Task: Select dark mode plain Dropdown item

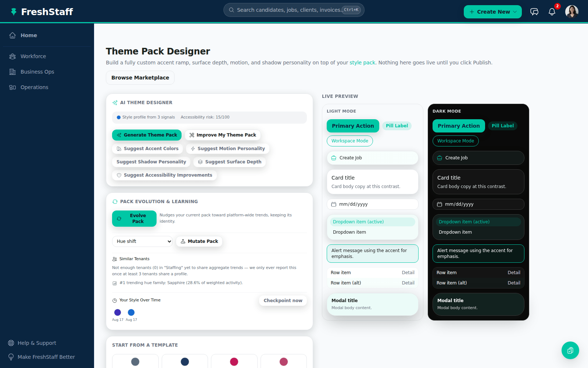Action: click(478, 232)
